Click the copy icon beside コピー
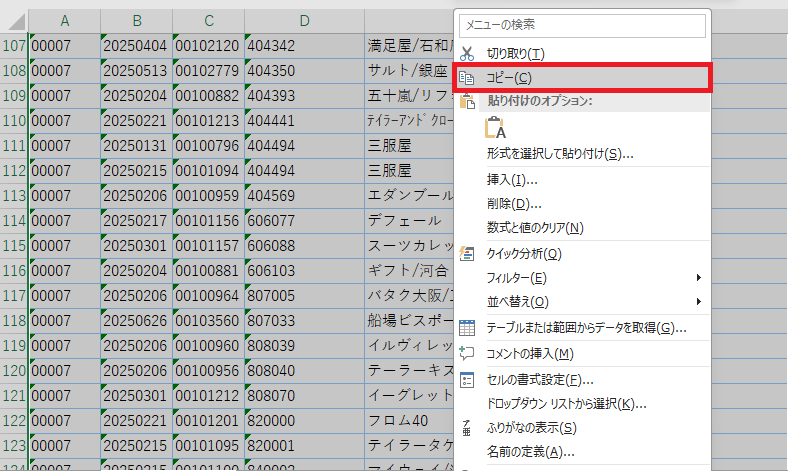Image resolution: width=788 pixels, height=471 pixels. 467,78
